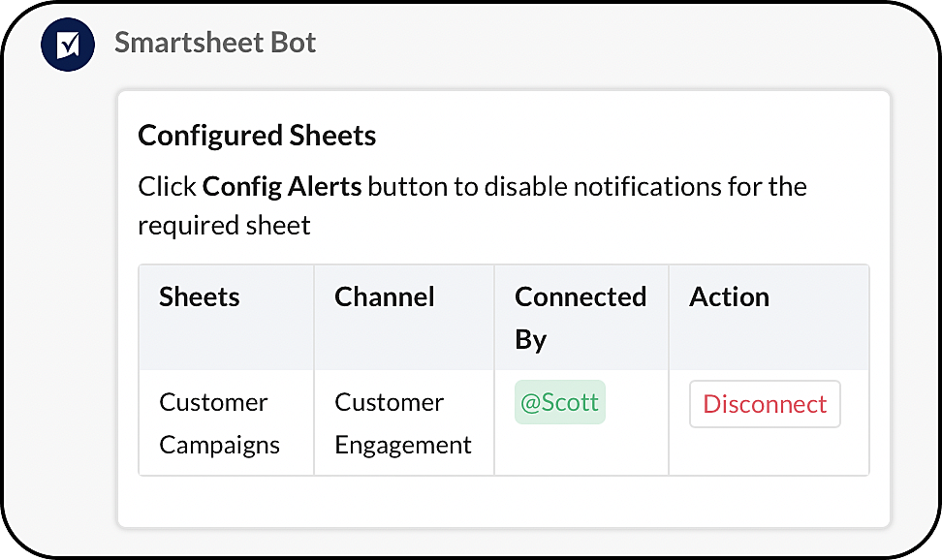Image resolution: width=942 pixels, height=560 pixels.
Task: Open the Smartsheet Bot sender name
Action: [x=215, y=43]
